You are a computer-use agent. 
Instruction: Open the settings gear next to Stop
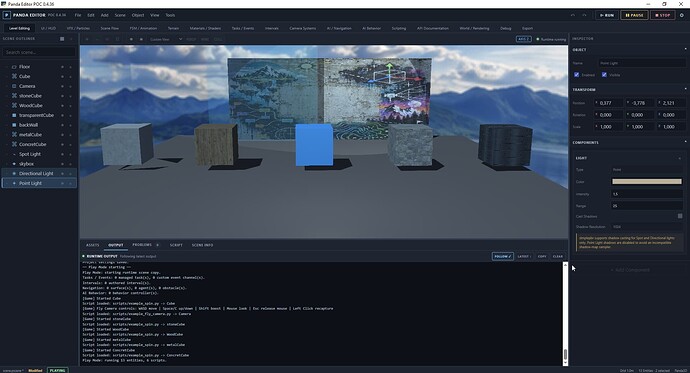pos(682,15)
